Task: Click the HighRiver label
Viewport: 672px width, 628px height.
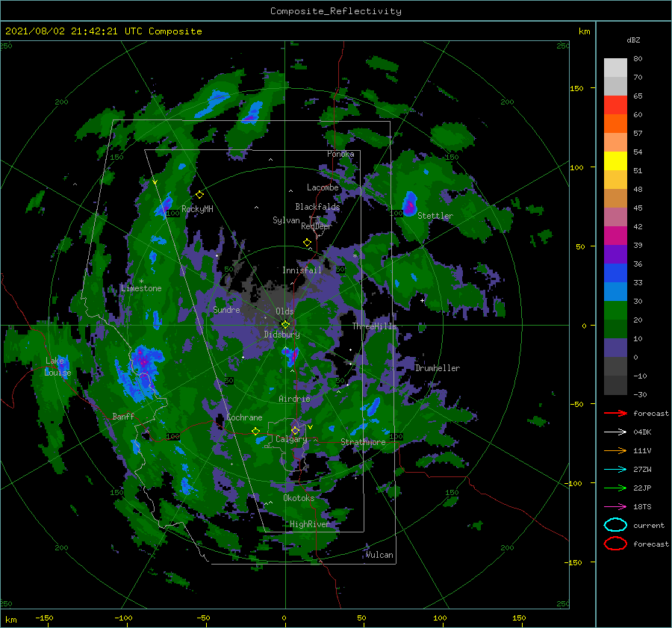Action: coord(309,524)
